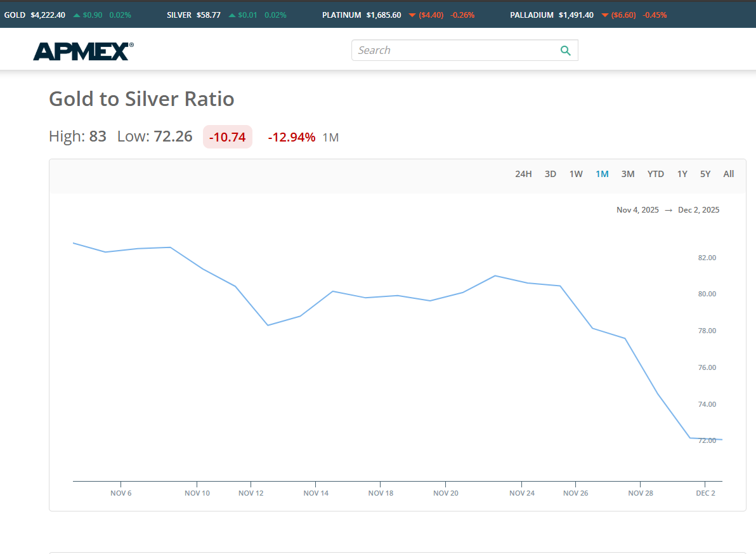The height and width of the screenshot is (554, 756).
Task: Click the magnifying glass search icon
Action: pyautogui.click(x=565, y=51)
